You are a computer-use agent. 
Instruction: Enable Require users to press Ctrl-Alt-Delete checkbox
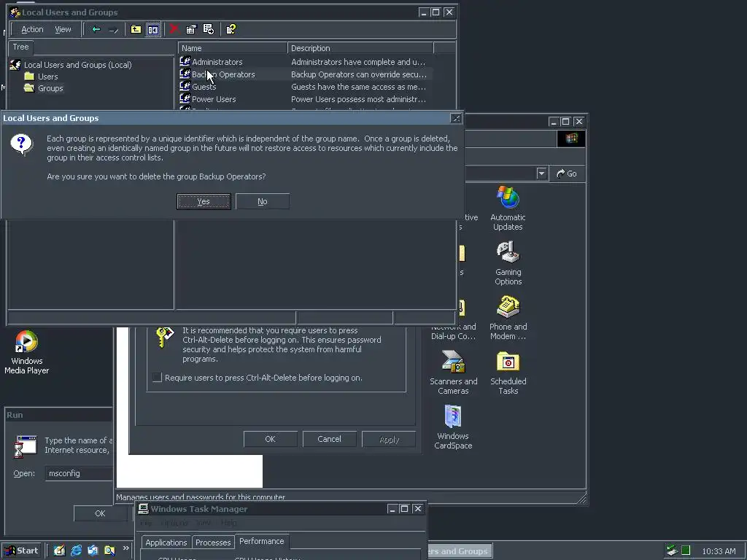point(158,378)
